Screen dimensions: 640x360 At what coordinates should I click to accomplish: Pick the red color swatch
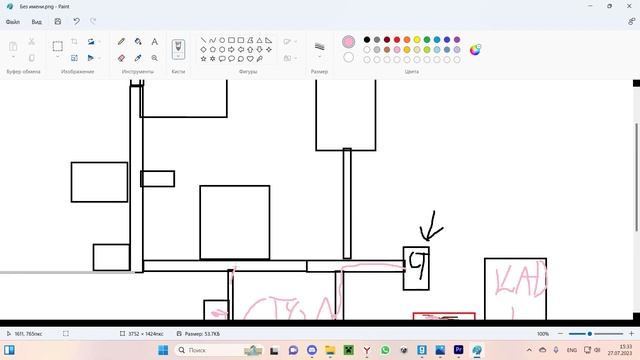[x=397, y=40]
